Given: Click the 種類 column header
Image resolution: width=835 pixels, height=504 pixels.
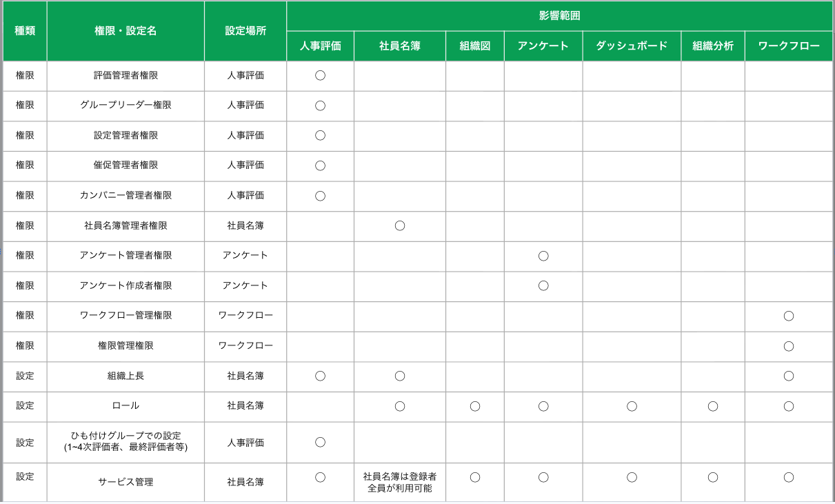Looking at the screenshot, I should click(x=25, y=31).
